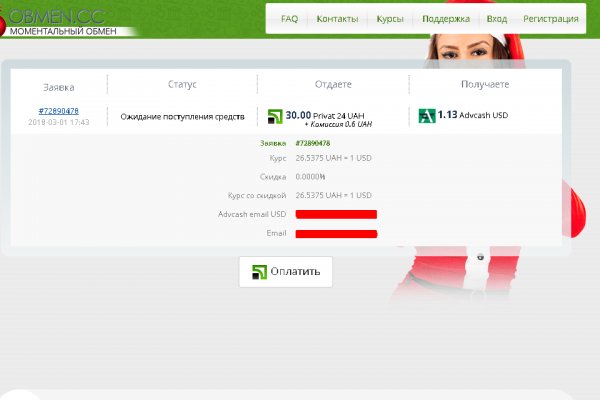Click the redacted Advcash email USD value
600x400 pixels.
(336, 214)
